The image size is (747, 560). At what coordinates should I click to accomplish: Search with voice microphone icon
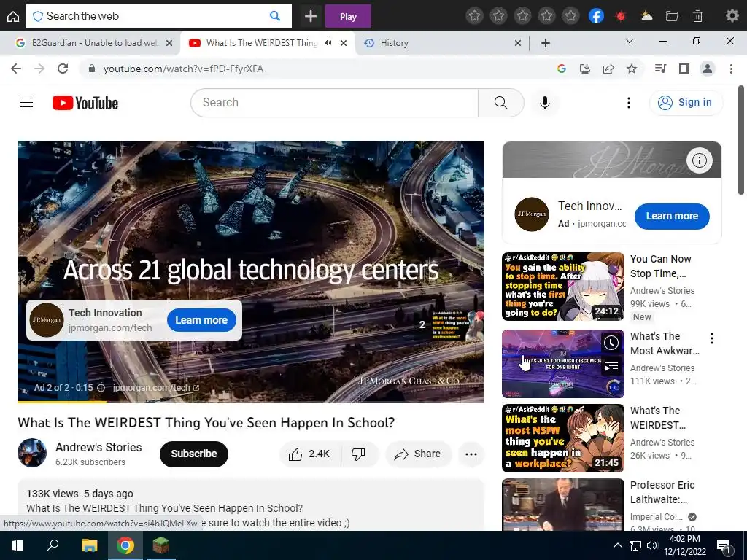pos(544,102)
